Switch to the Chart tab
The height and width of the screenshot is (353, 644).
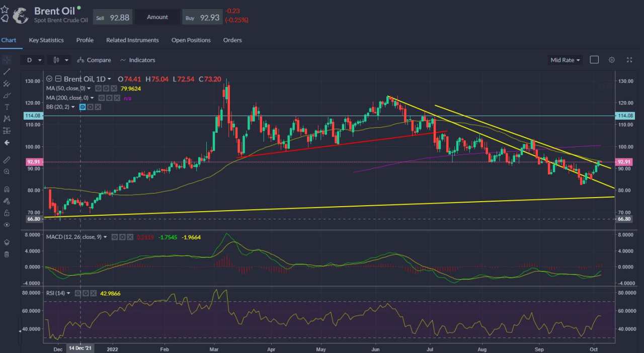pyautogui.click(x=9, y=40)
